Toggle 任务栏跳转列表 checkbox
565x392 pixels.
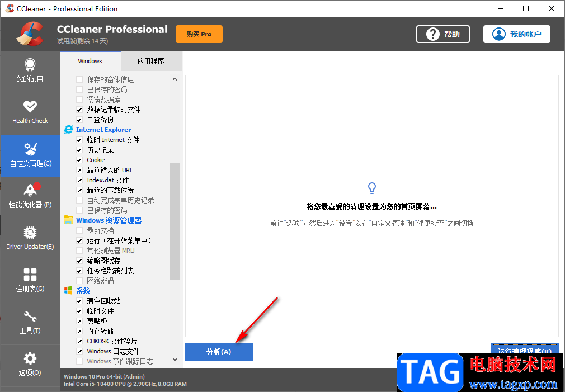79,271
